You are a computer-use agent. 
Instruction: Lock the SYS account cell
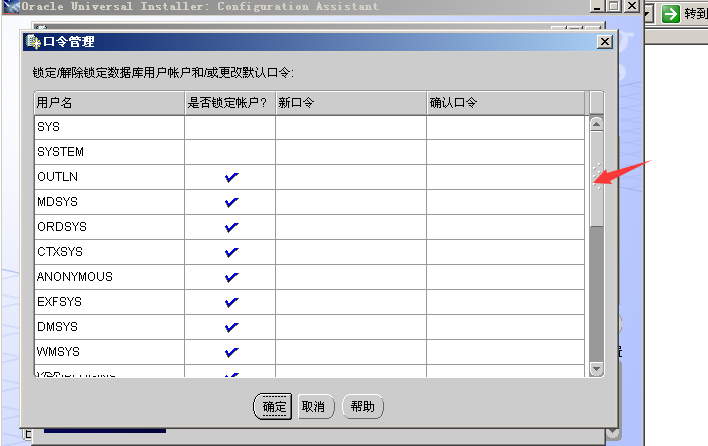click(230, 127)
